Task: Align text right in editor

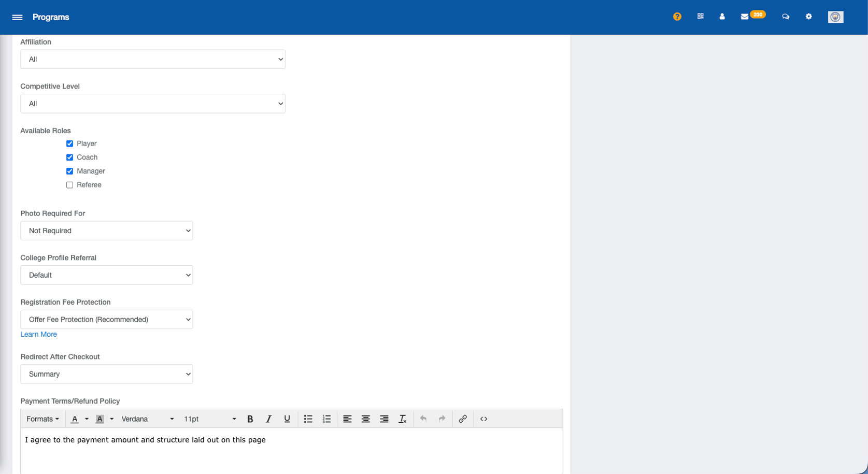Action: coord(384,419)
